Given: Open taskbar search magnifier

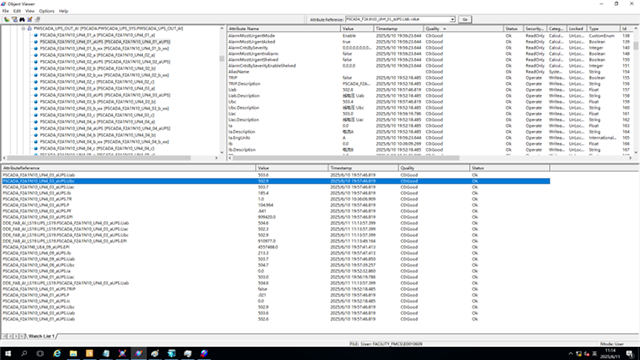Looking at the screenshot, I should pos(24,353).
